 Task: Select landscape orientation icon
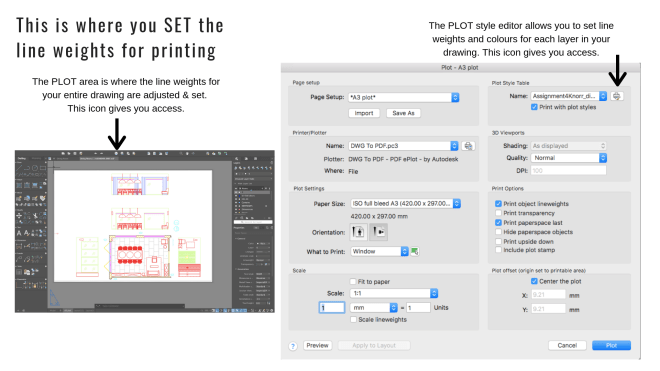378,232
